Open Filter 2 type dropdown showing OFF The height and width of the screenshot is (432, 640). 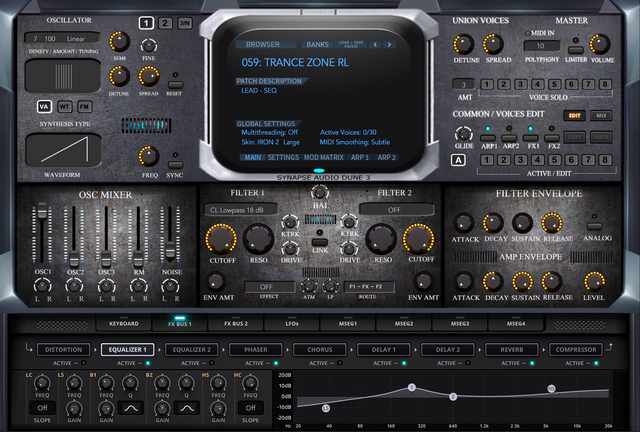(x=396, y=210)
